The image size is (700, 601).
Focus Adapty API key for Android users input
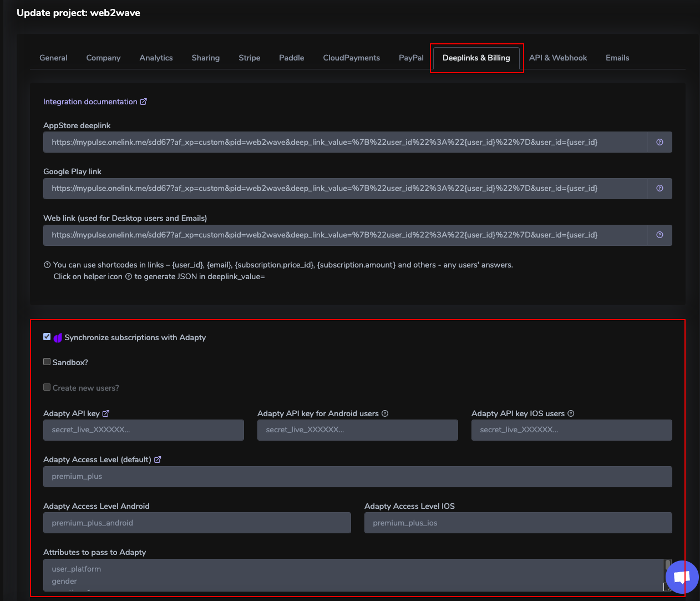tap(358, 430)
